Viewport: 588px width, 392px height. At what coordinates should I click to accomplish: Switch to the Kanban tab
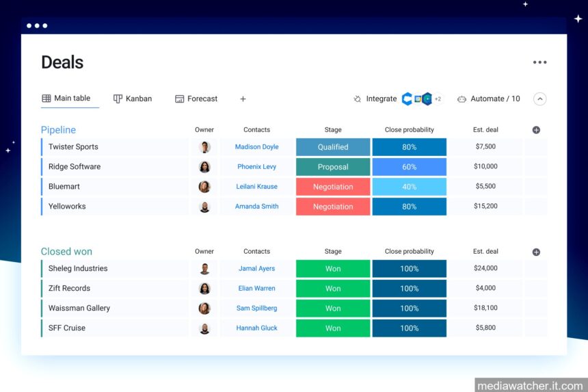click(x=133, y=99)
